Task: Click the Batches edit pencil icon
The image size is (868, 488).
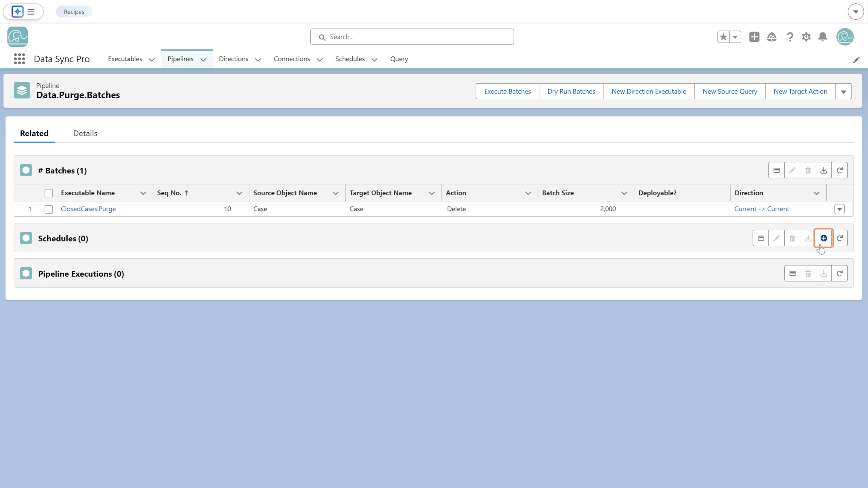Action: pyautogui.click(x=792, y=170)
